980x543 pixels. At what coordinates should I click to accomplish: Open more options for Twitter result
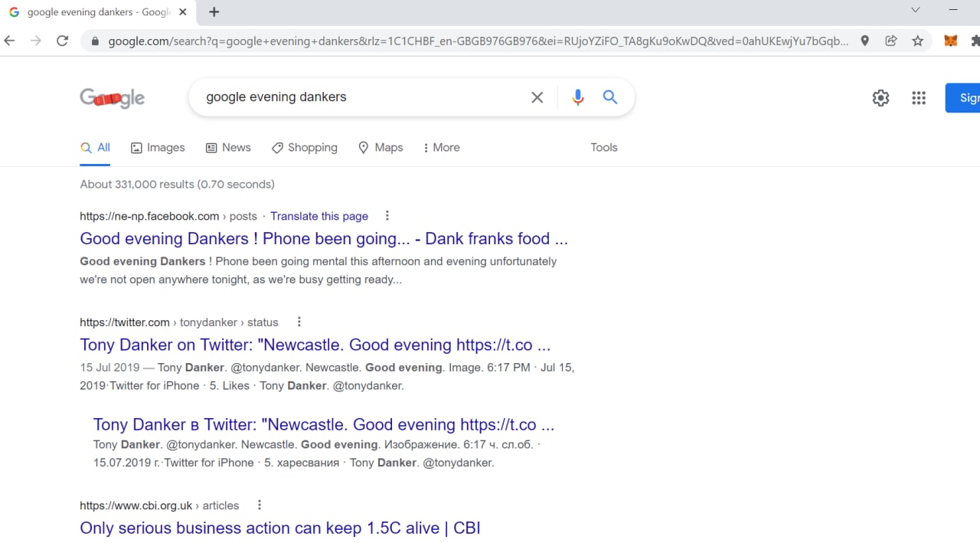coord(299,322)
